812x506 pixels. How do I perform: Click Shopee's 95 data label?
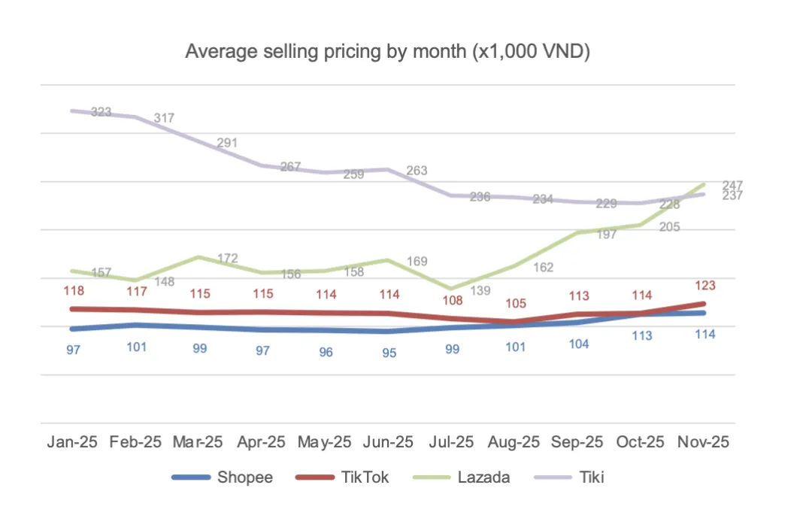tap(389, 353)
